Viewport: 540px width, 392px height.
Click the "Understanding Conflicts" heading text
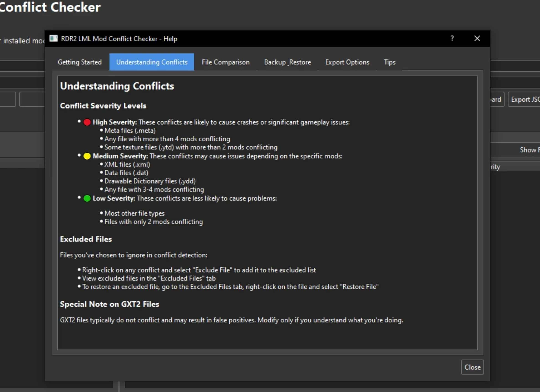(x=117, y=86)
